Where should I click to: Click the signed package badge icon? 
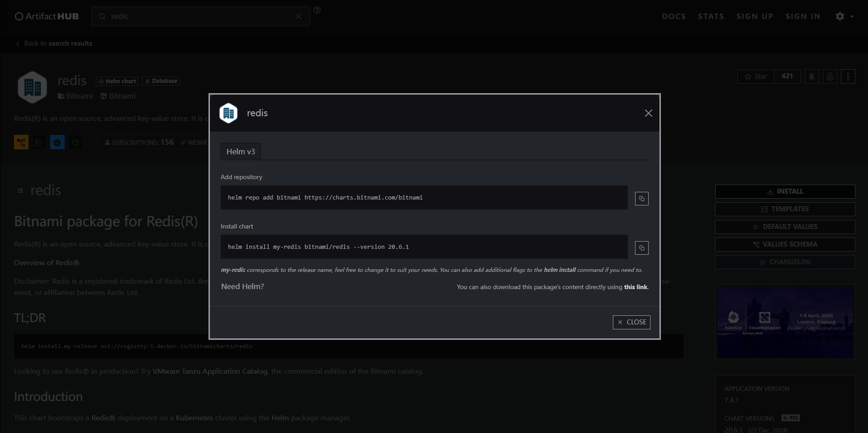pos(39,142)
